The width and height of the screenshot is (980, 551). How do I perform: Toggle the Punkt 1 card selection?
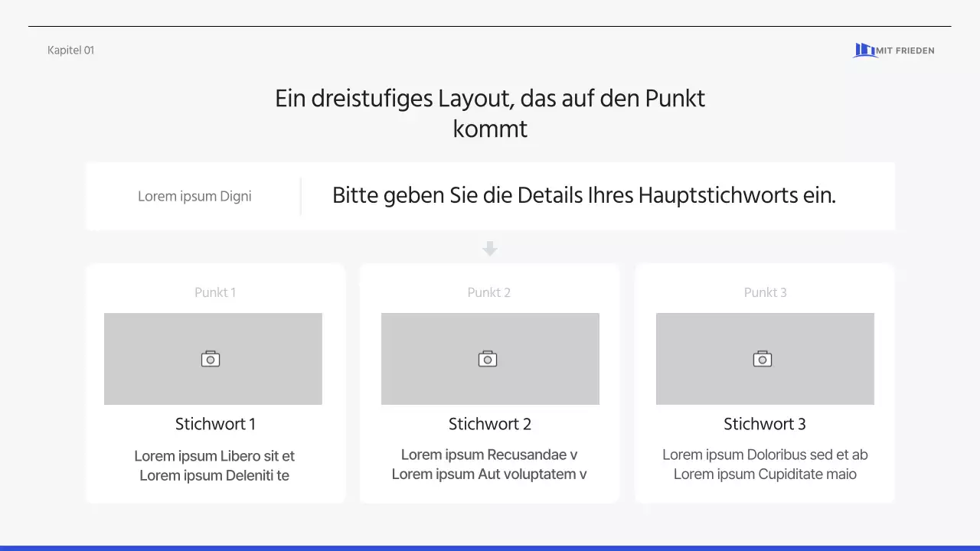tap(215, 383)
